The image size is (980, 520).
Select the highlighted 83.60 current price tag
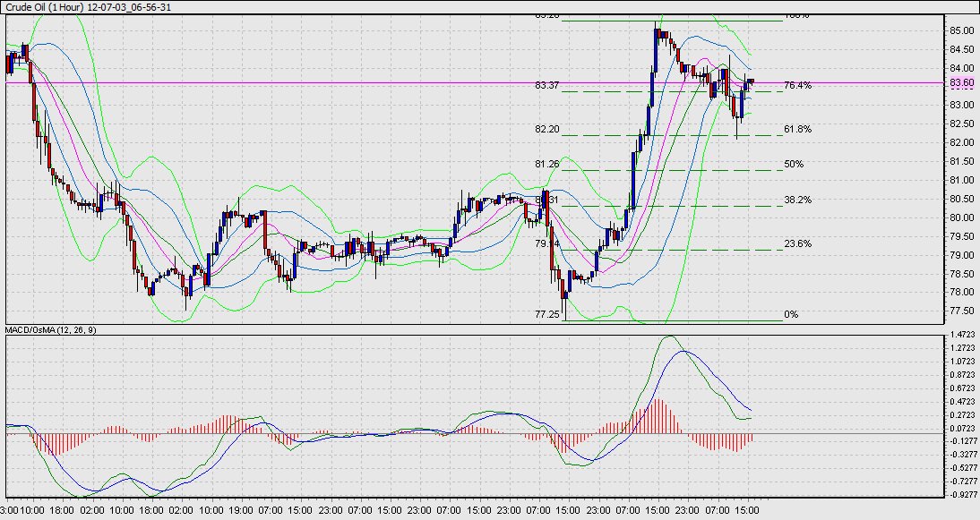pos(961,83)
